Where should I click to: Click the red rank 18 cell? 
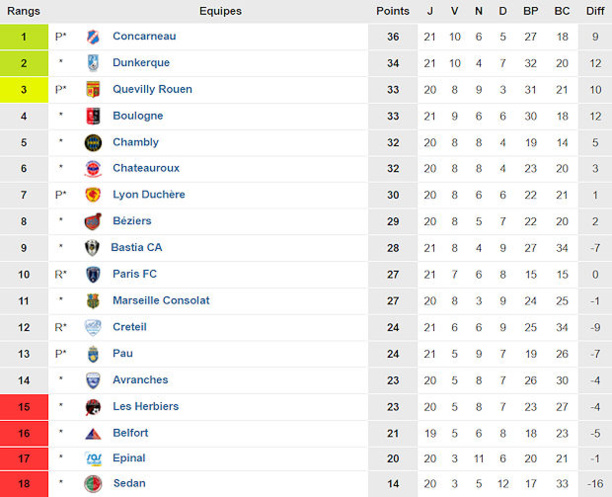point(23,484)
